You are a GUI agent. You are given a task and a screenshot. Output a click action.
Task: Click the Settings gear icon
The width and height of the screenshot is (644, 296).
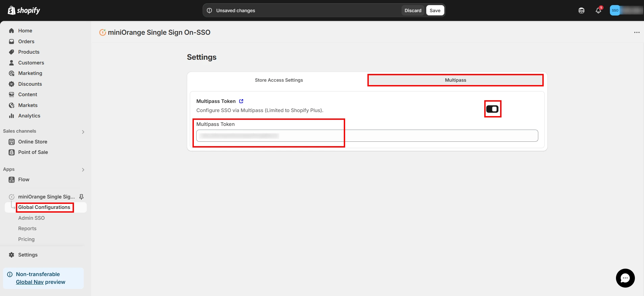(x=11, y=255)
